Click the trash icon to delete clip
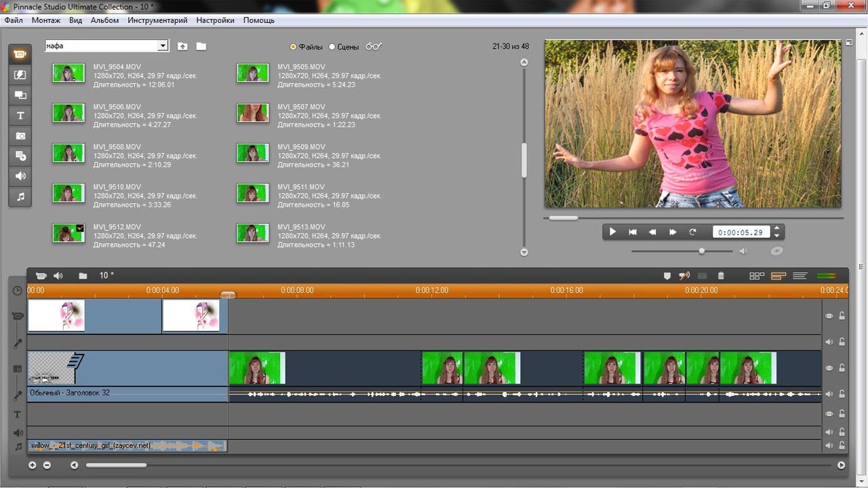Screen dimensions: 868x488 point(721,276)
